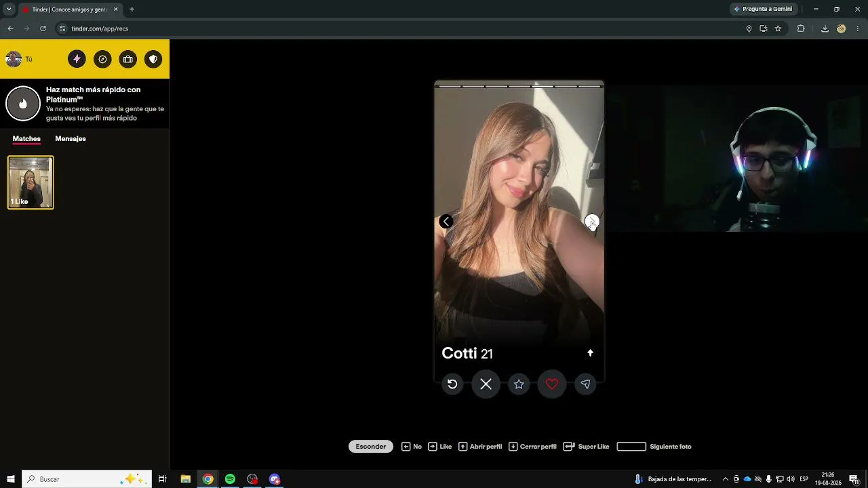Close the Tinder browser tab
The width and height of the screenshot is (868, 488).
pyautogui.click(x=115, y=9)
